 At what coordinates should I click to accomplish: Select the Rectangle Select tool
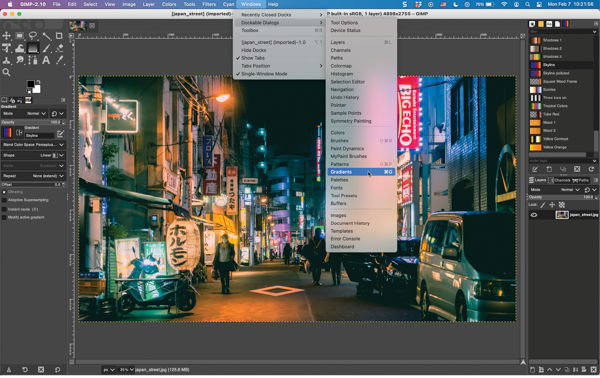pyautogui.click(x=20, y=36)
